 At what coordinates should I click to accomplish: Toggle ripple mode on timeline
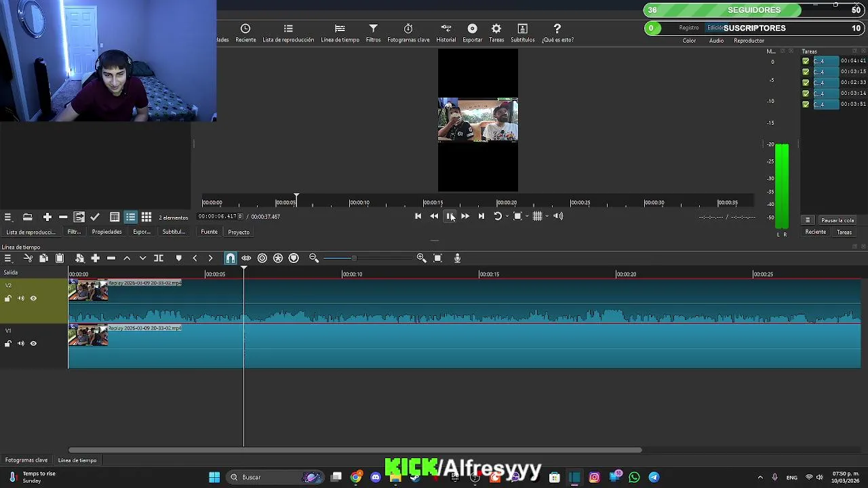262,258
